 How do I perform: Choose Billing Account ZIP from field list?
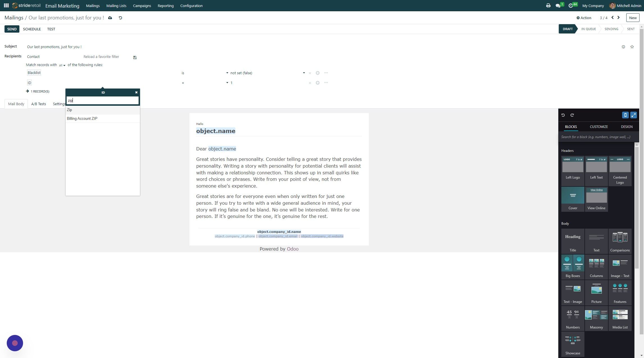point(103,118)
